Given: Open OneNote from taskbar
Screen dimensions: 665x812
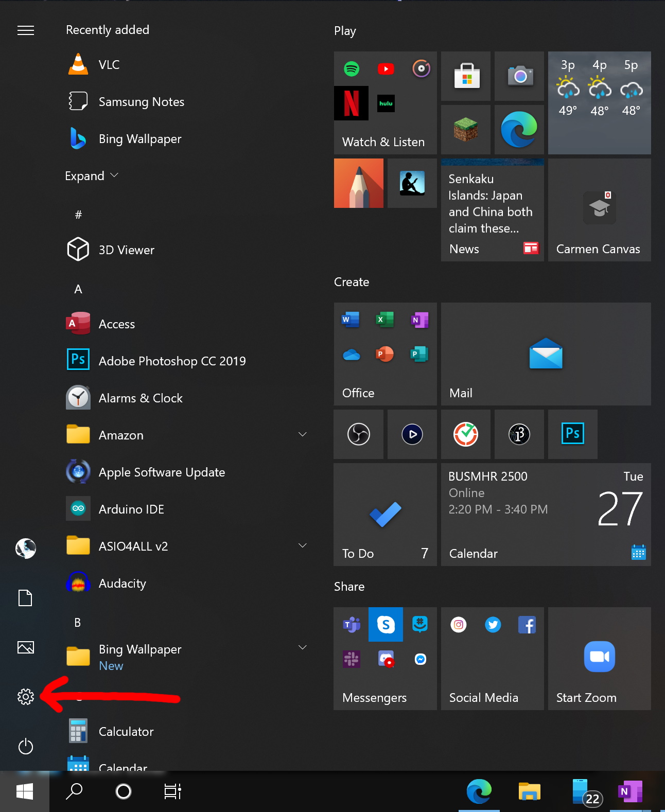Looking at the screenshot, I should click(631, 791).
